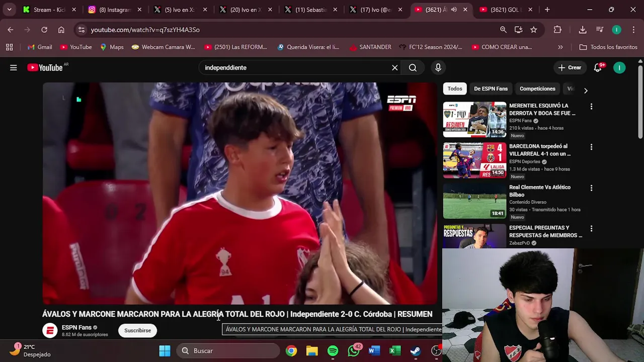Bookmark this page with the star icon
This screenshot has width=644, height=362.
533,30
